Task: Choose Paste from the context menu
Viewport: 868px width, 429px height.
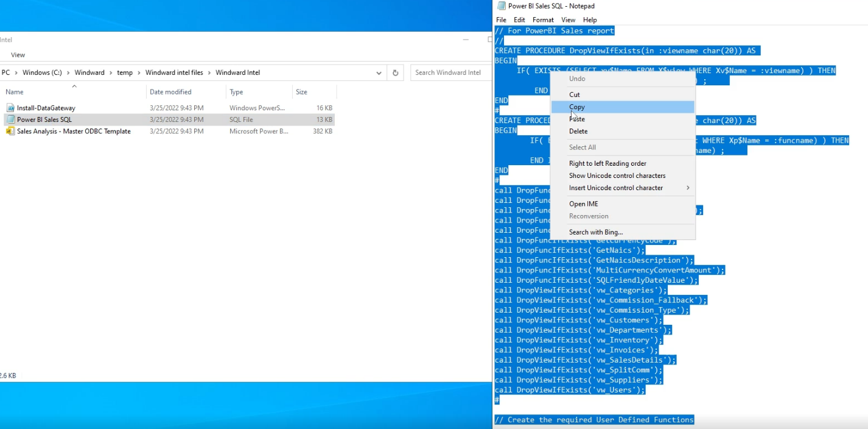Action: tap(623, 119)
